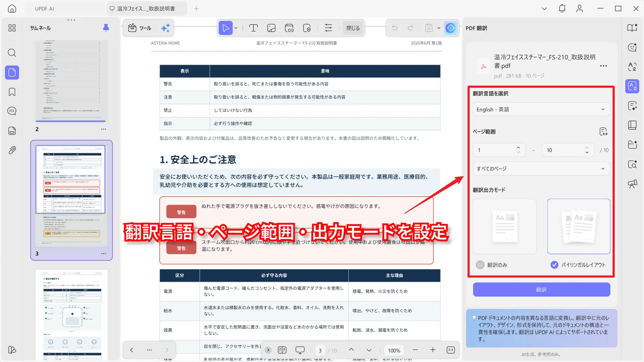Open slideshow presentation mode icon

click(x=300, y=350)
